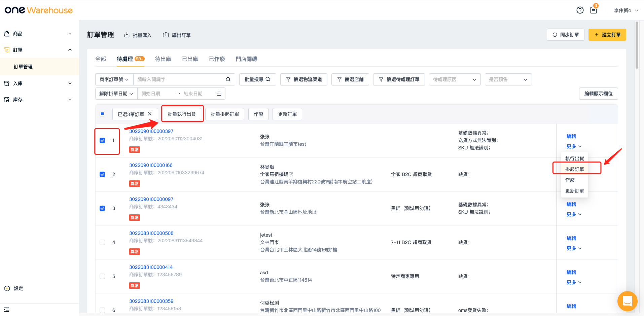644x316 pixels.
Task: Select 執行出貨 in the dropdown menu
Action: tap(575, 159)
